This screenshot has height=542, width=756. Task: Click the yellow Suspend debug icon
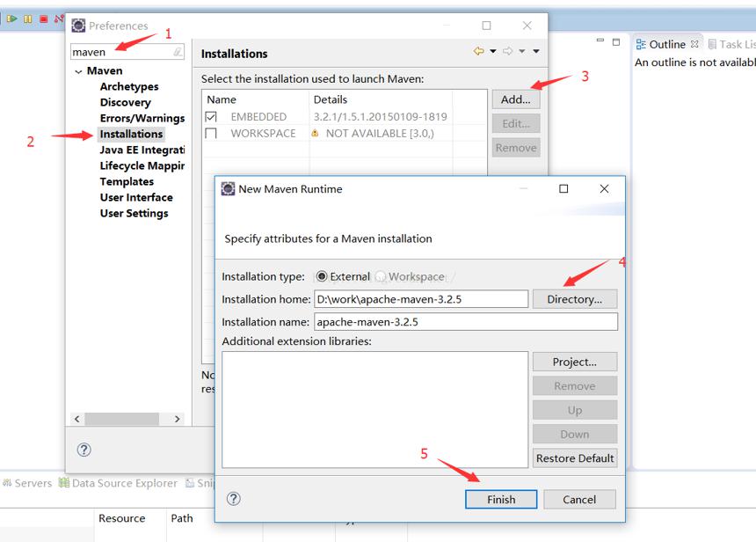coord(28,18)
